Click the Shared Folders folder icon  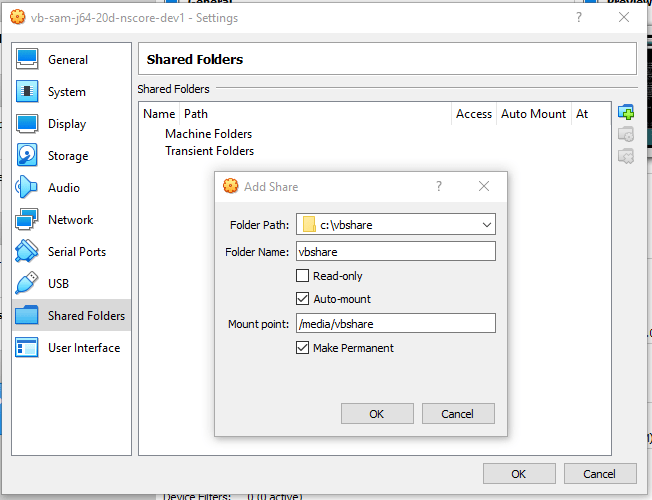(27, 315)
